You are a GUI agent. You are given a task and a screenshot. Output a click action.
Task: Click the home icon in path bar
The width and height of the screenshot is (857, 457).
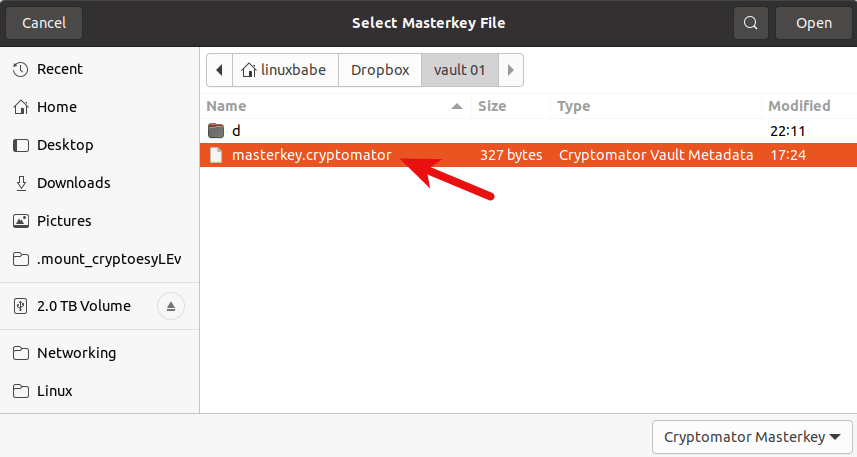pos(248,70)
